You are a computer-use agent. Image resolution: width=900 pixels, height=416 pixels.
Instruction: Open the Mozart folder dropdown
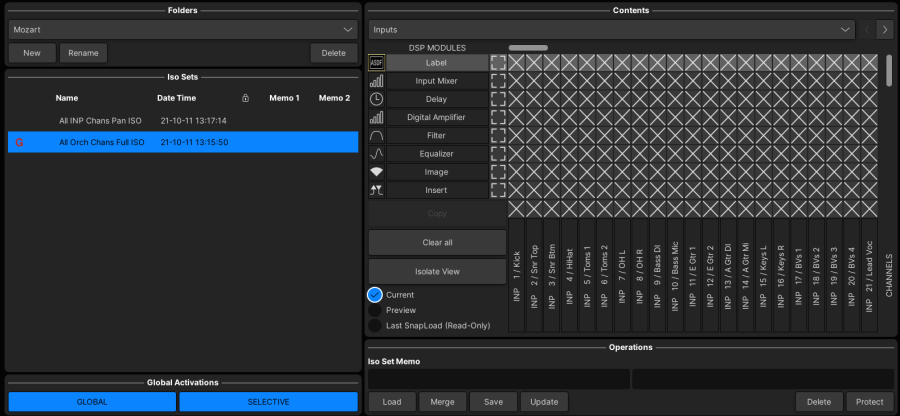182,30
